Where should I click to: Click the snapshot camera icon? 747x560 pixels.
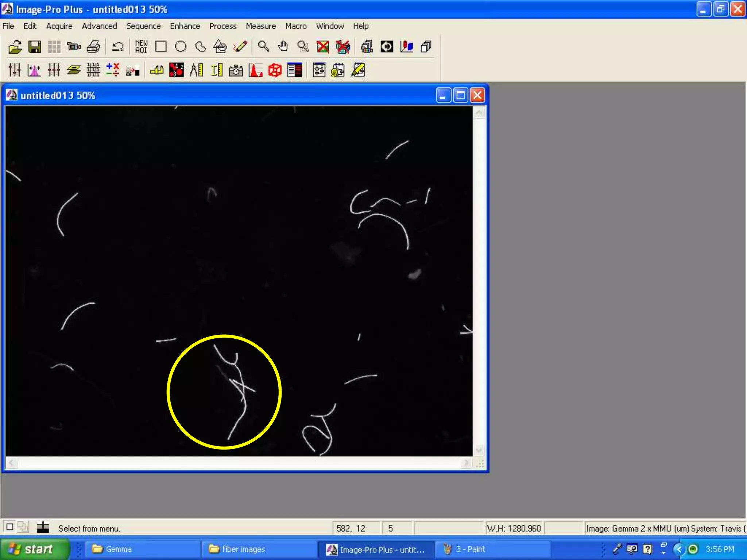pyautogui.click(x=236, y=70)
